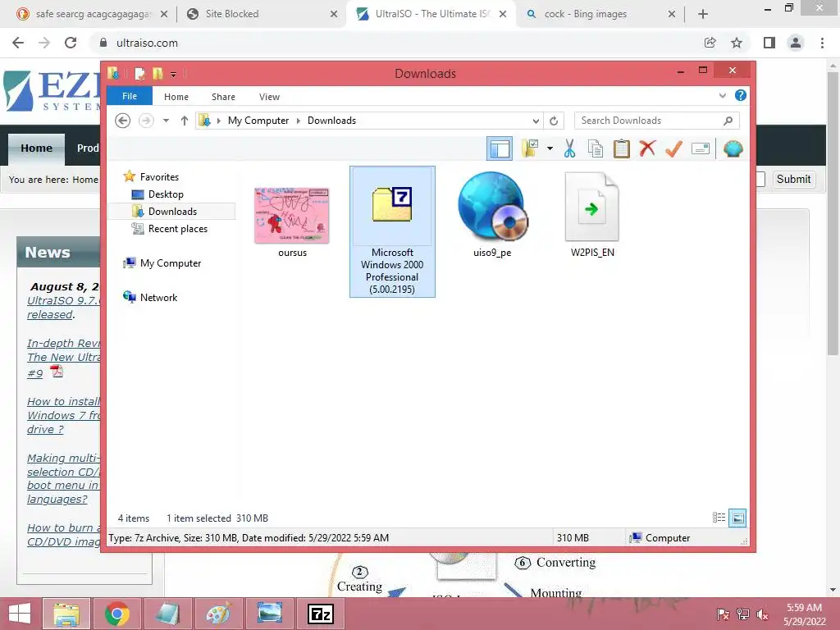Expand address bar history dropdown
Image resolution: width=840 pixels, height=630 pixels.
(535, 121)
